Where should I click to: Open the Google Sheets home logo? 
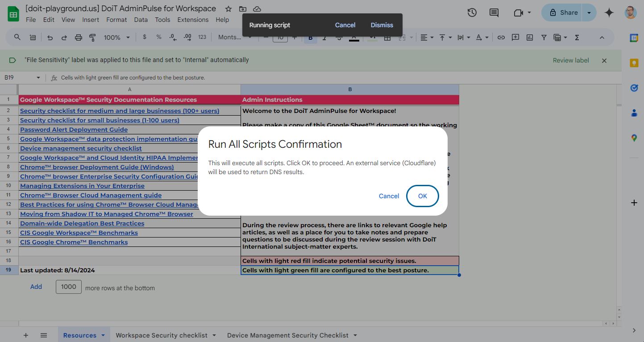pyautogui.click(x=13, y=14)
